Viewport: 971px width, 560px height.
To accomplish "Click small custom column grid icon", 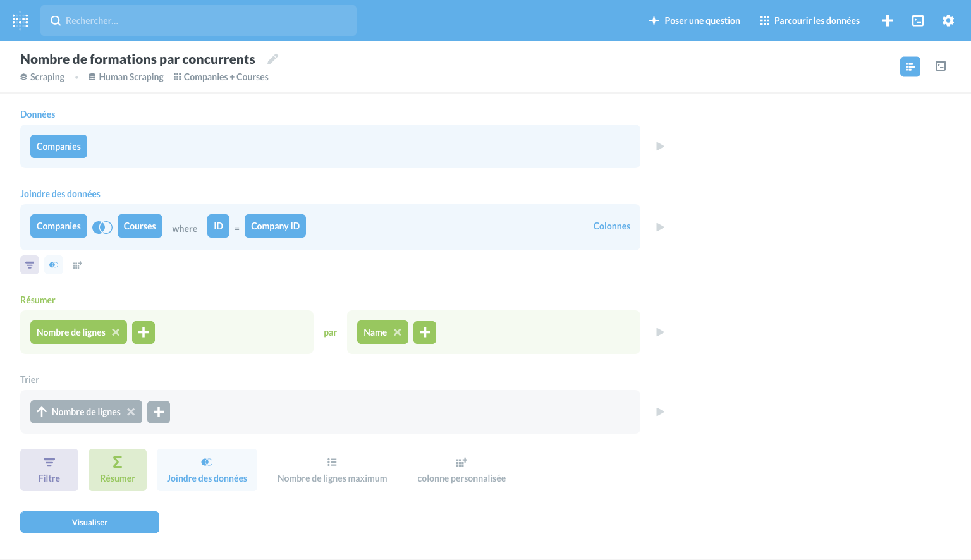I will tap(77, 265).
